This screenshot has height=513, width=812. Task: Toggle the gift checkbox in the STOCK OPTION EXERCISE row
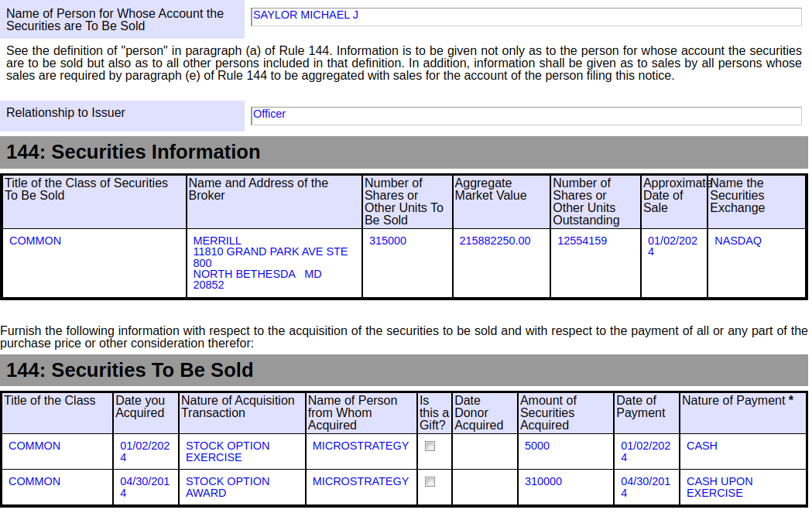[430, 446]
